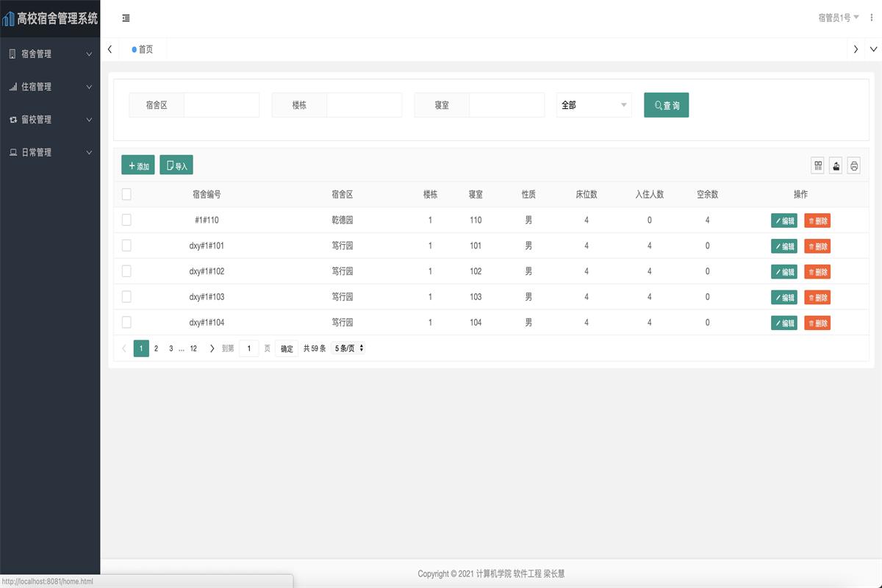Click the sidebar collapse menu icon
Screen dimensions: 882x588
(x=126, y=18)
